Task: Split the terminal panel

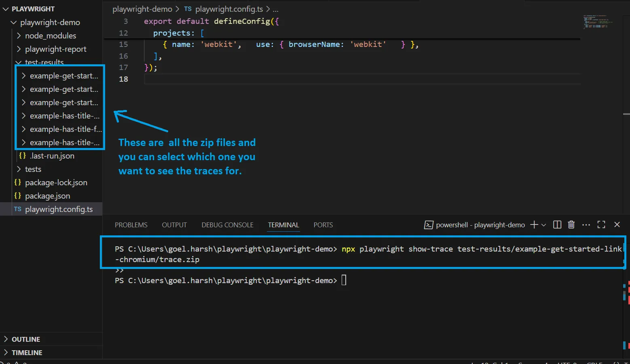Action: (557, 224)
